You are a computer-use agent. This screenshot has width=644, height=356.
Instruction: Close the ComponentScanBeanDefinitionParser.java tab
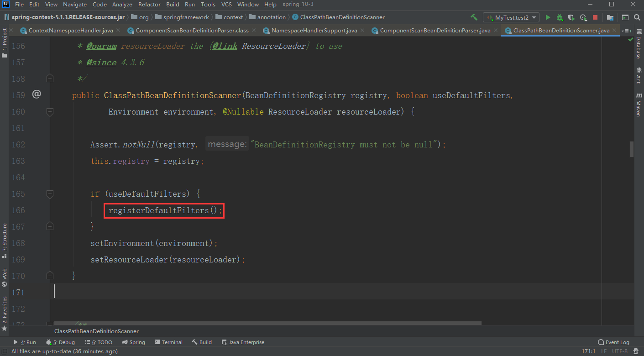pos(495,31)
